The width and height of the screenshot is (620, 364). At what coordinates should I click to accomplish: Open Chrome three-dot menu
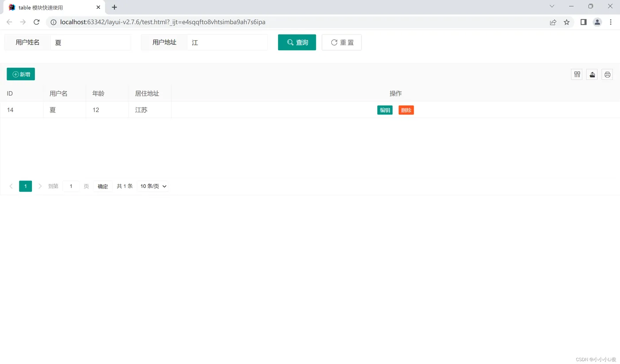[x=611, y=22]
